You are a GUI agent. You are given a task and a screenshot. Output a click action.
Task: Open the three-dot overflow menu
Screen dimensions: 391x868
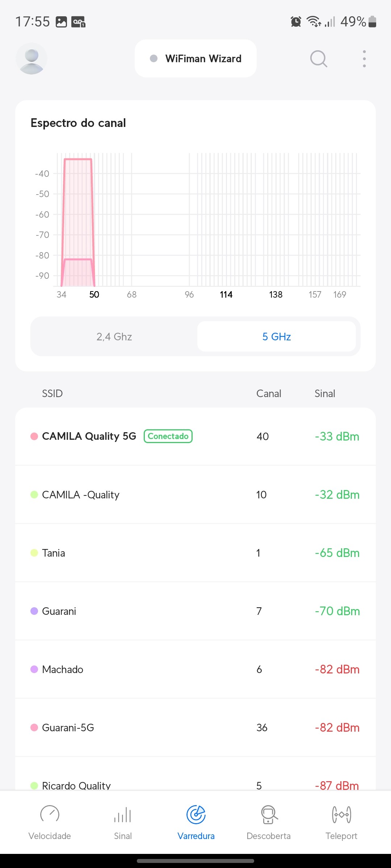(364, 59)
